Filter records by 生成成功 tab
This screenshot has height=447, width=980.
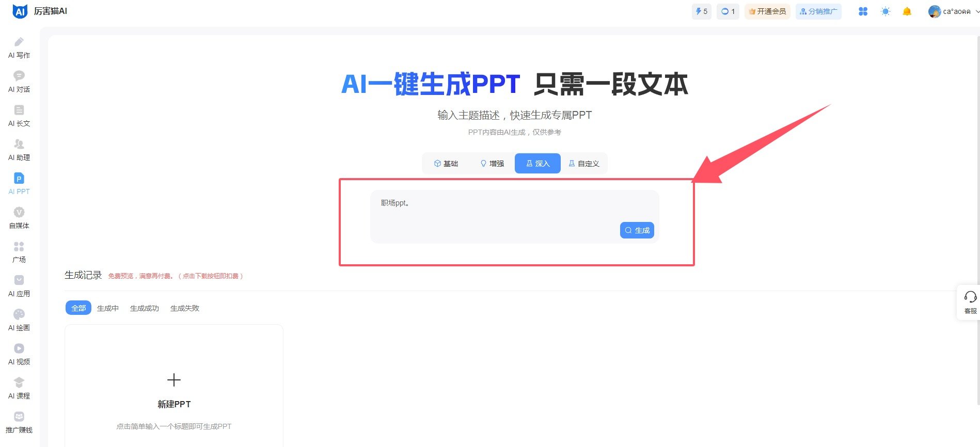(x=145, y=308)
